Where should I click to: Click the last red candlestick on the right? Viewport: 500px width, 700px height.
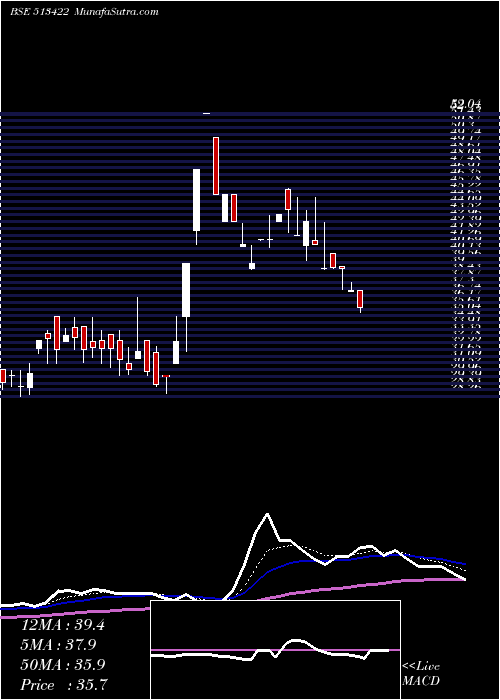pos(360,299)
